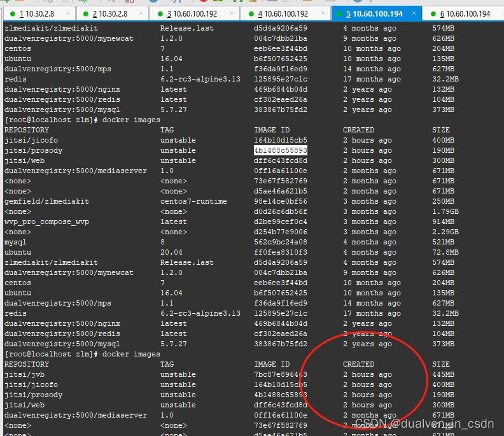Click the centos7-runtime tag
The width and height of the screenshot is (504, 436).
click(193, 201)
